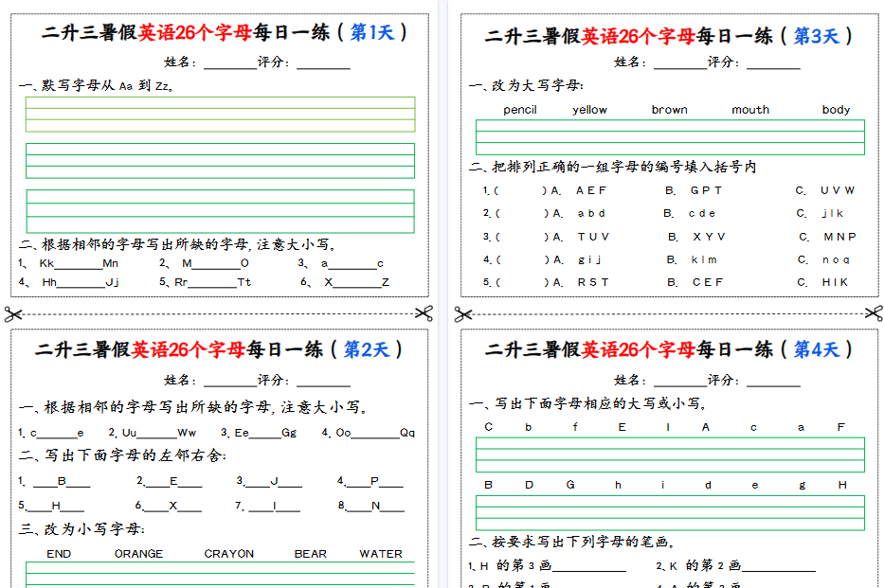Click the left scissors icon on the cut line
The width and height of the screenshot is (884, 588).
coord(13,312)
